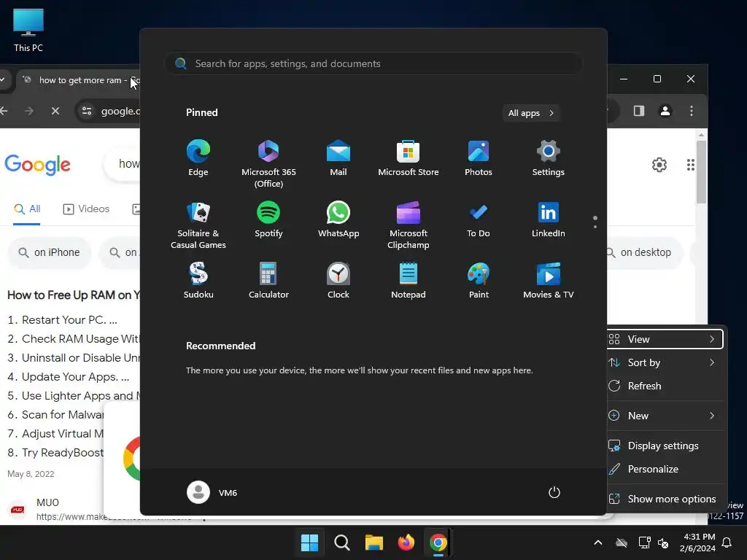Click the Start menu search box
Viewport: 747px width, 560px height.
(373, 64)
